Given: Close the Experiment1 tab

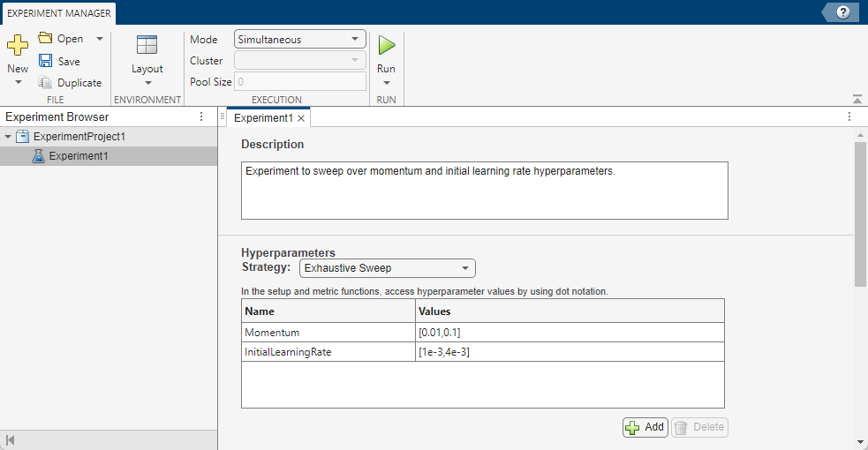Looking at the screenshot, I should (301, 118).
